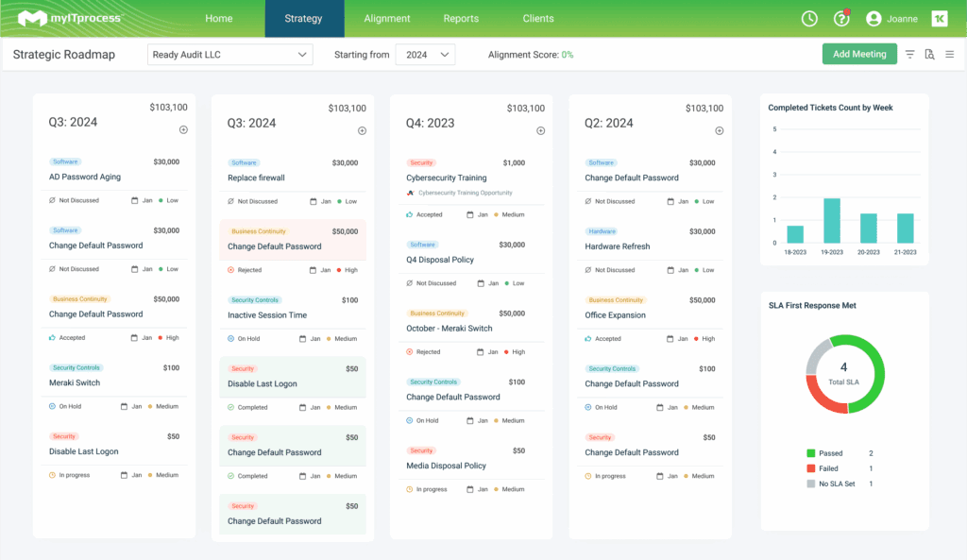Click the 19-2023 bar in tickets chart

click(832, 221)
